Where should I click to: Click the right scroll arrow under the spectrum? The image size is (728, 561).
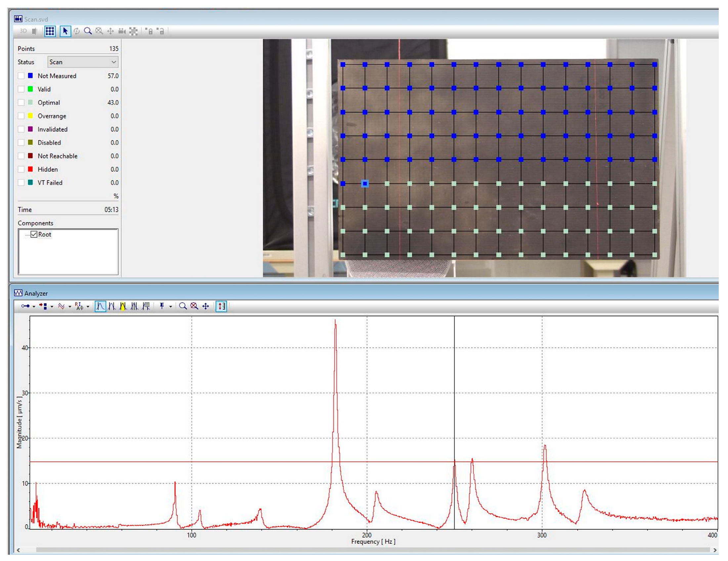(x=715, y=550)
